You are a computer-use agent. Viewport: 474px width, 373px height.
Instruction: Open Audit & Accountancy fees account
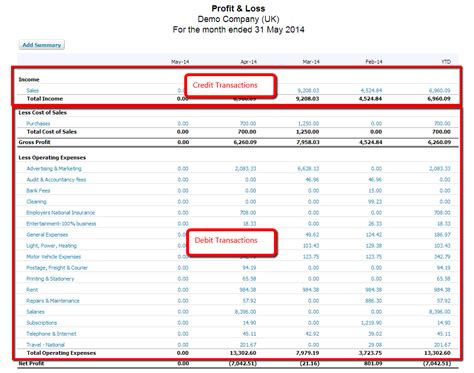56,180
